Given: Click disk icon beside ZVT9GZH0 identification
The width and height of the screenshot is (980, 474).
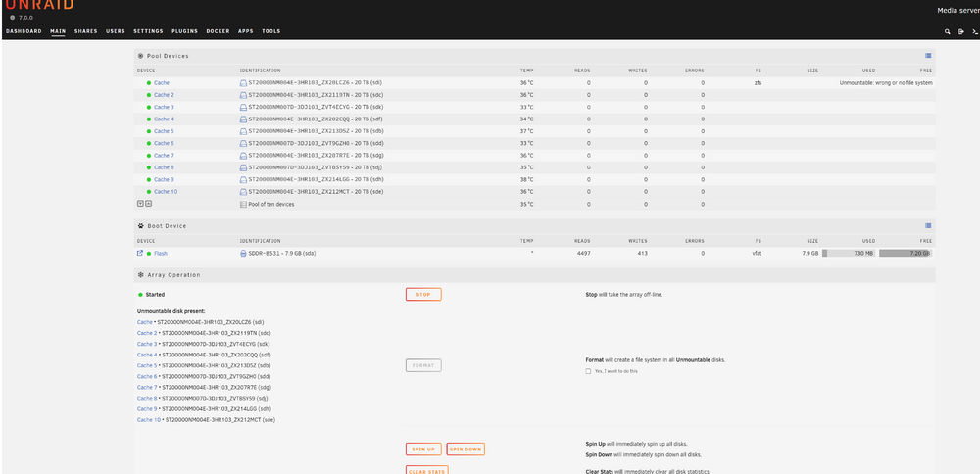Looking at the screenshot, I should 244,144.
